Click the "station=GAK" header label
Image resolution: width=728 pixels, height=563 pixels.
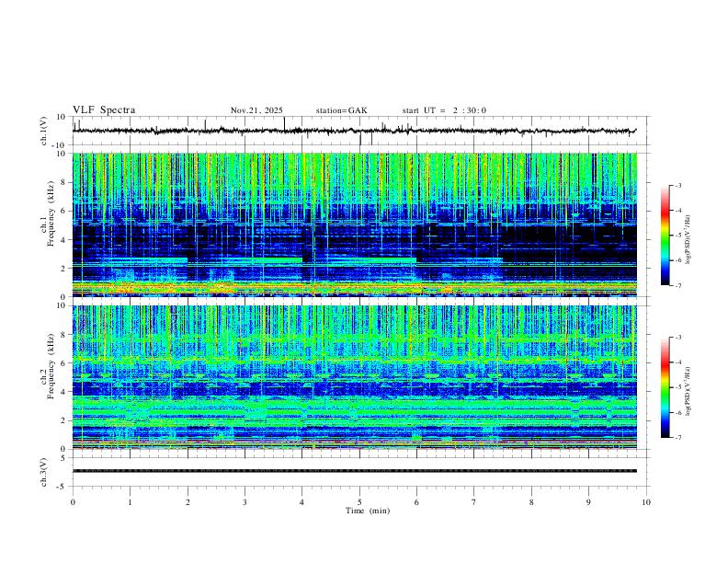pos(341,110)
